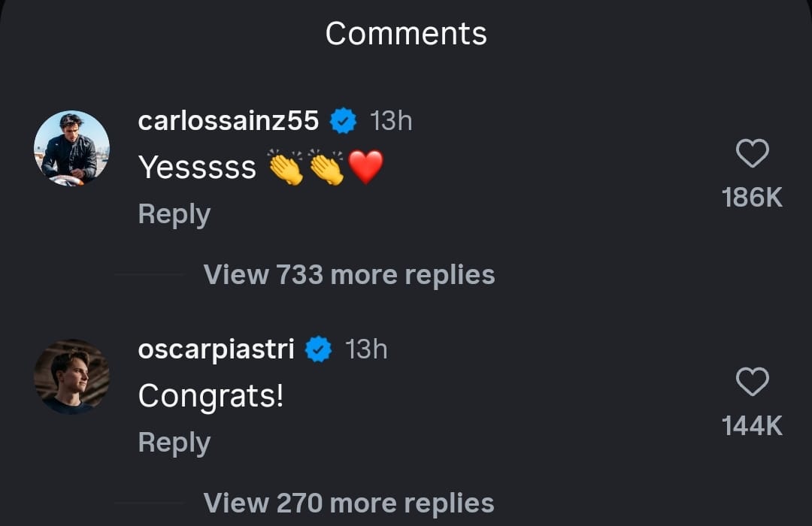Screen dimensions: 812x526
Task: Click the 186K likes count
Action: [752, 198]
